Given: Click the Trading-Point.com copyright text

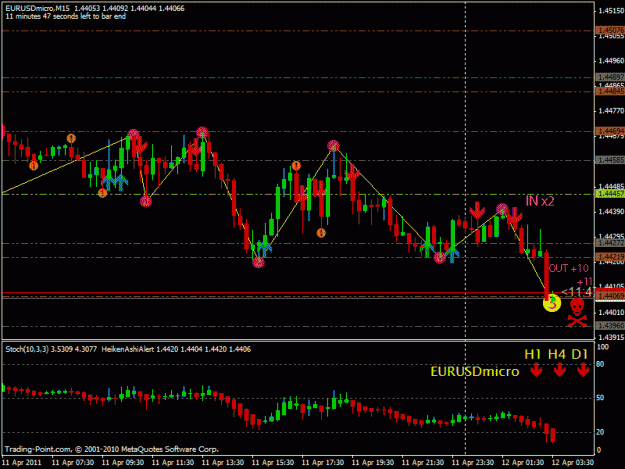Looking at the screenshot, I should coord(112,449).
